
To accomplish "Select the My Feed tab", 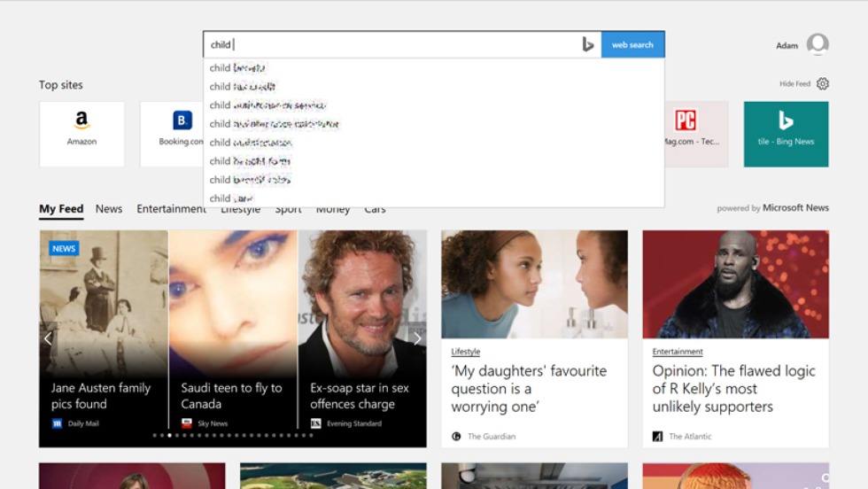I will tap(61, 209).
